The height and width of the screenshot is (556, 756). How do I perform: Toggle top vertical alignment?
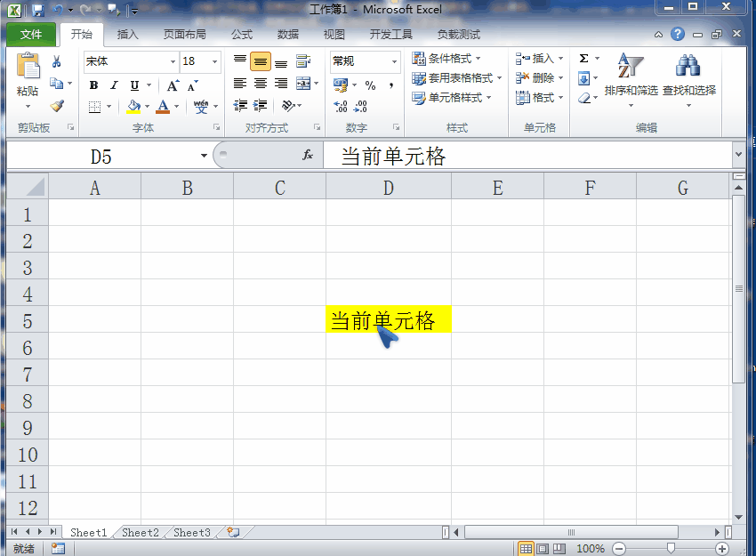click(240, 61)
